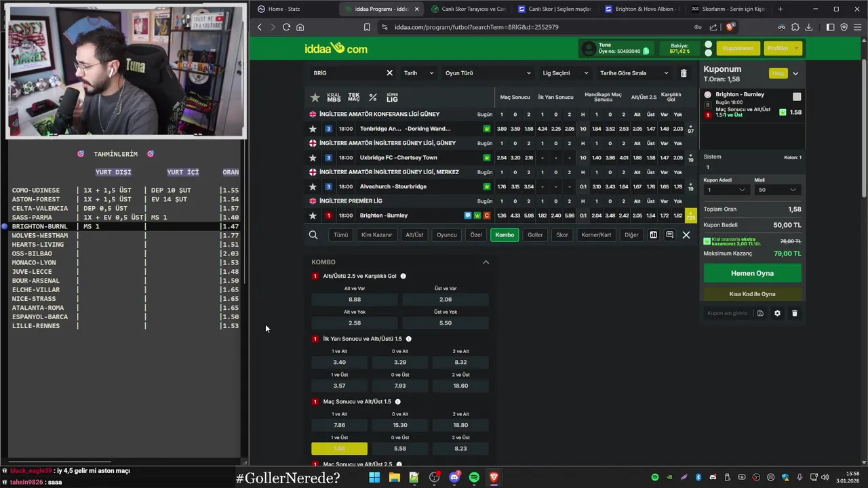Image resolution: width=868 pixels, height=488 pixels.
Task: Reload the page with refresh icon
Action: point(286,27)
